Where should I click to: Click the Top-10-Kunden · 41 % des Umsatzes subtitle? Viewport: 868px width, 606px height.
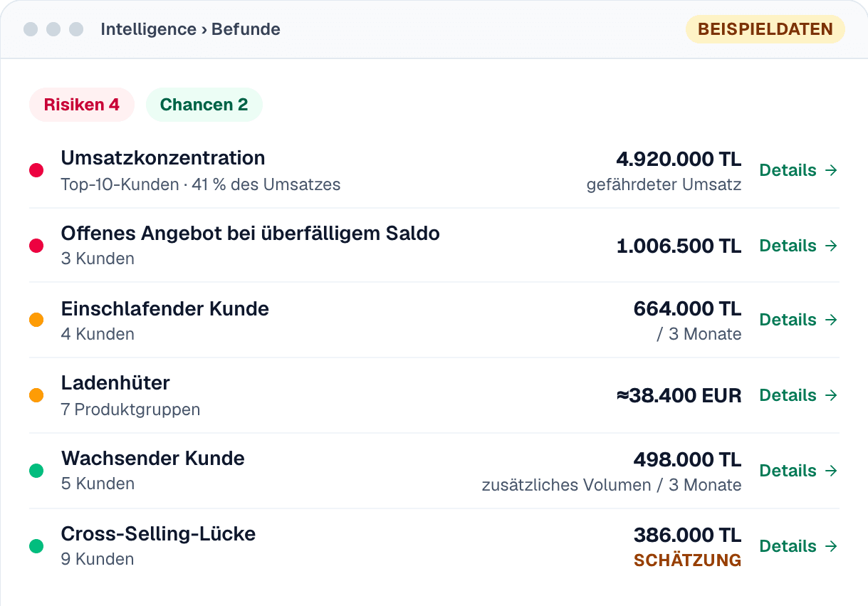[x=201, y=184]
